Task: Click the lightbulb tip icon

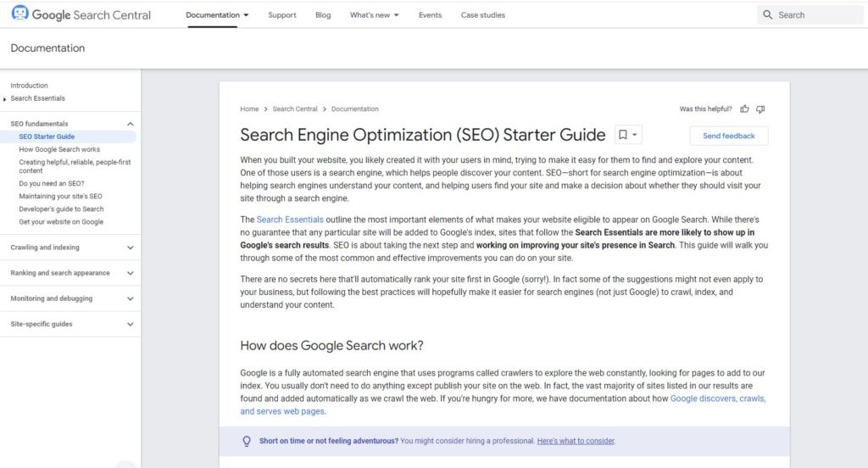Action: tap(247, 441)
